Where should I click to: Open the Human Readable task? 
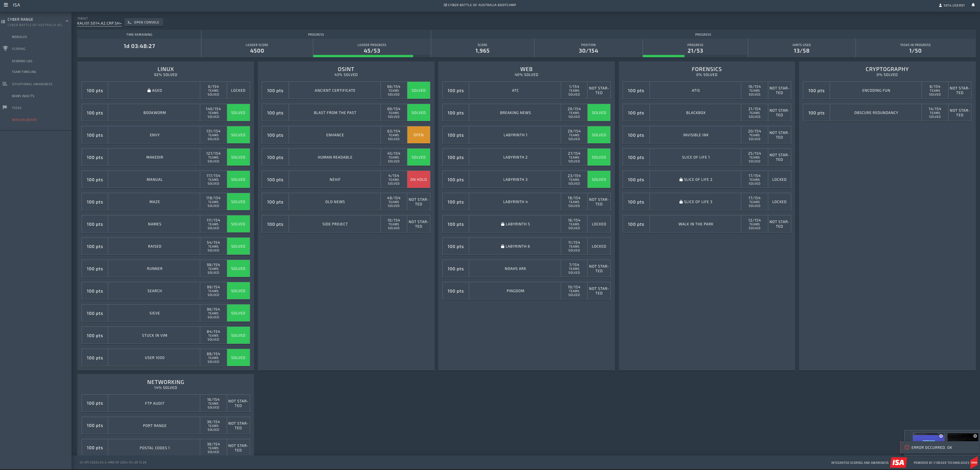click(346, 157)
